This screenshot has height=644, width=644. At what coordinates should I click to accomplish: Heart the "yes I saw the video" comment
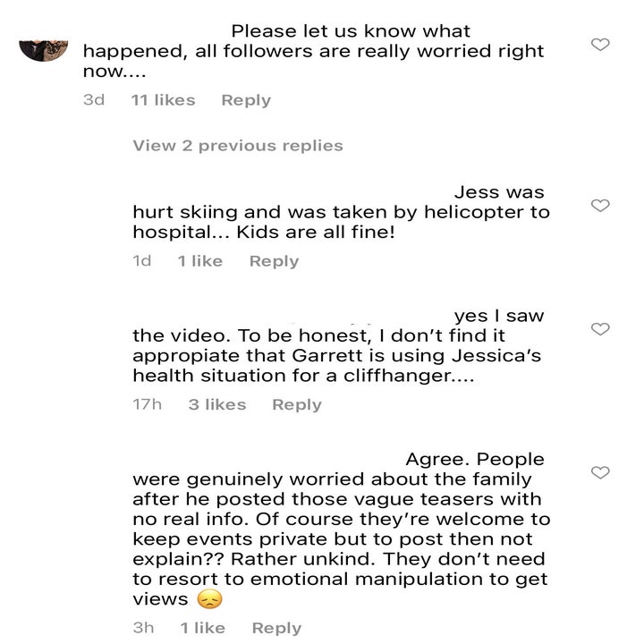tap(601, 329)
